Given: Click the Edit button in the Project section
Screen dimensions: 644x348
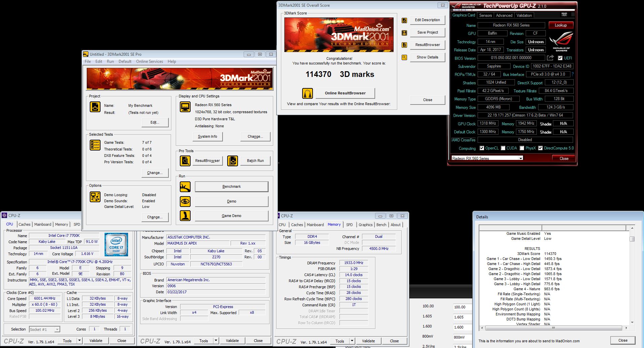Looking at the screenshot, I should (155, 122).
